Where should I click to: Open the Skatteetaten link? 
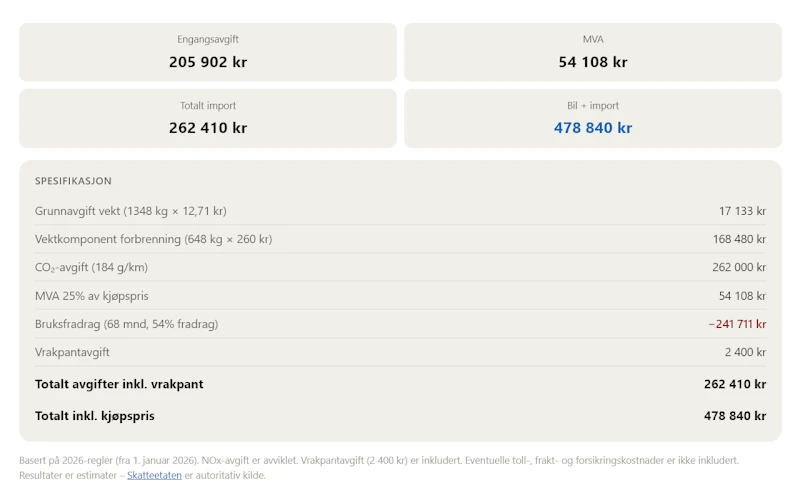(154, 475)
